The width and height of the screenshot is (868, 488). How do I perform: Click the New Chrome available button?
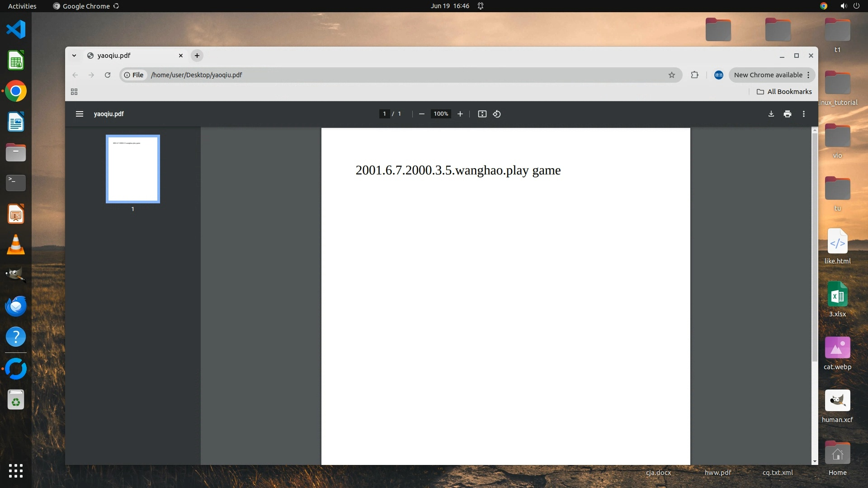768,75
